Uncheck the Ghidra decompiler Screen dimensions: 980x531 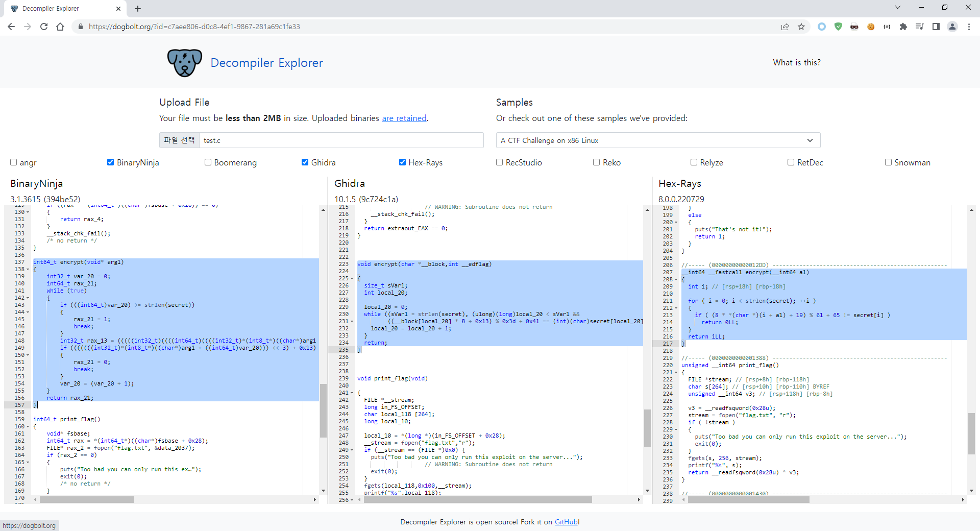[x=305, y=162]
